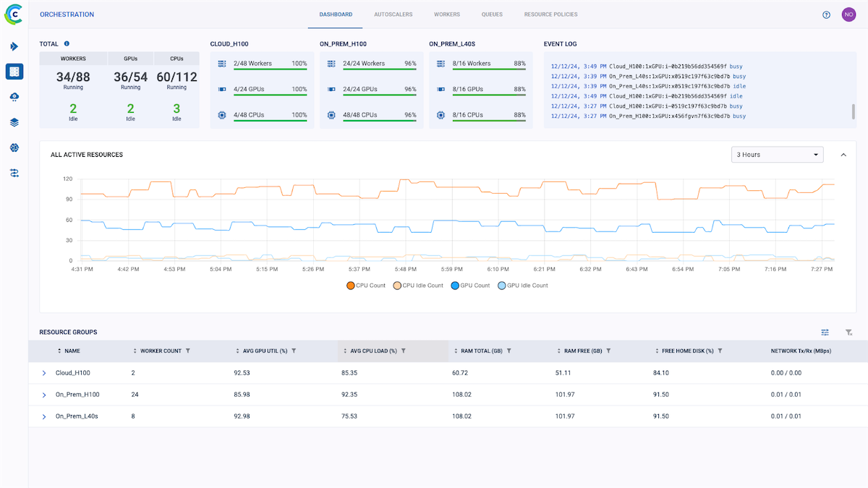Open the table column settings icon
This screenshot has height=488, width=868.
pos(825,332)
